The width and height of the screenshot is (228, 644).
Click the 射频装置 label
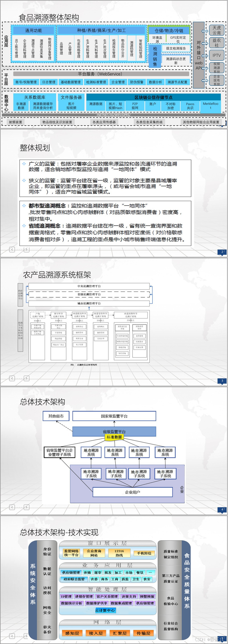(x=15, y=122)
